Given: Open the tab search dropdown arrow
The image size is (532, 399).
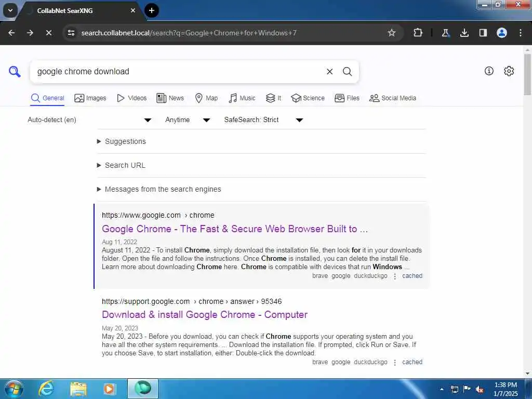Looking at the screenshot, I should click(x=10, y=10).
